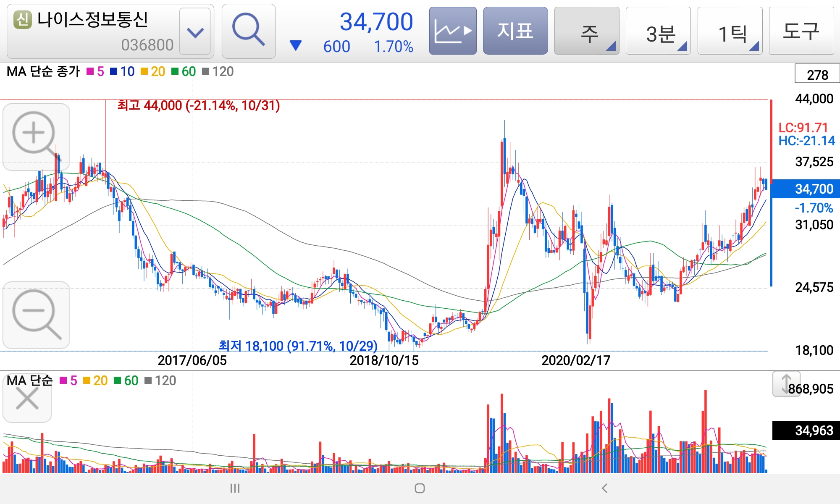Zoom in the chart with plus magnifier
This screenshot has width=840, height=504.
click(36, 136)
